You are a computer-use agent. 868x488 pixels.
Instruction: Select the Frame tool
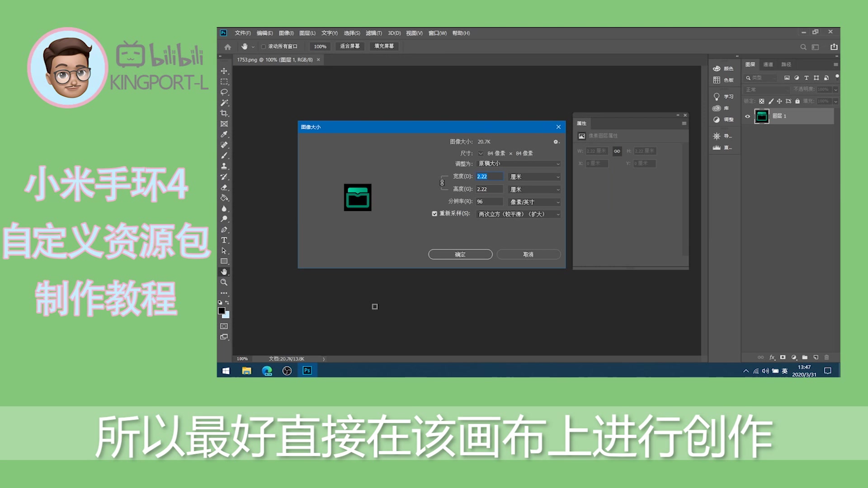(224, 124)
